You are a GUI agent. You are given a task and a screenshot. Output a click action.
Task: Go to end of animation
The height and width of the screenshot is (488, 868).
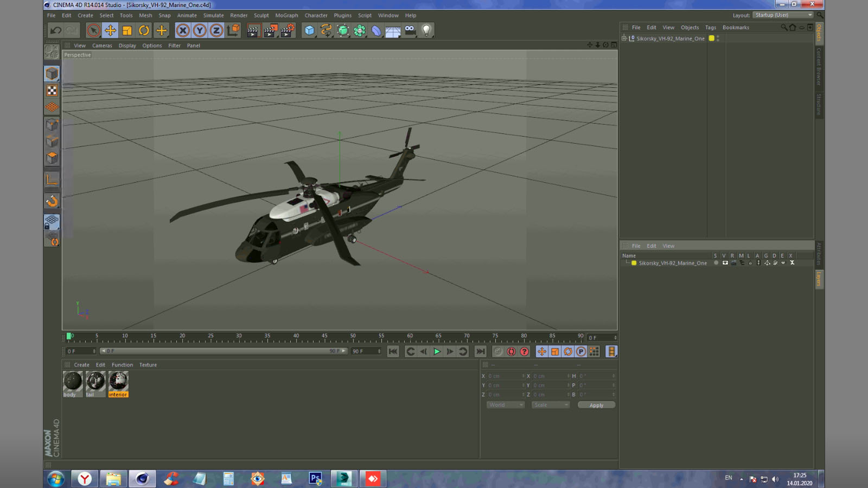[x=480, y=351]
